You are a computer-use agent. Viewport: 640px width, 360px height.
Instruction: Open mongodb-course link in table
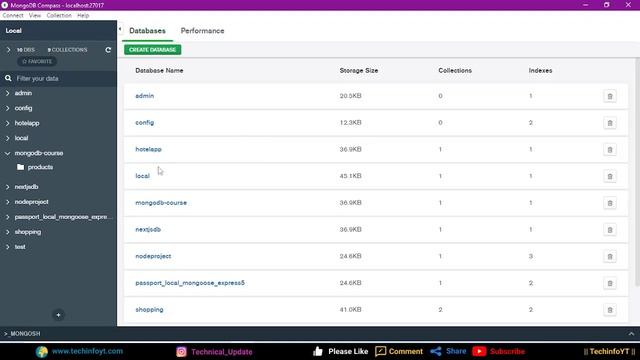pos(161,202)
